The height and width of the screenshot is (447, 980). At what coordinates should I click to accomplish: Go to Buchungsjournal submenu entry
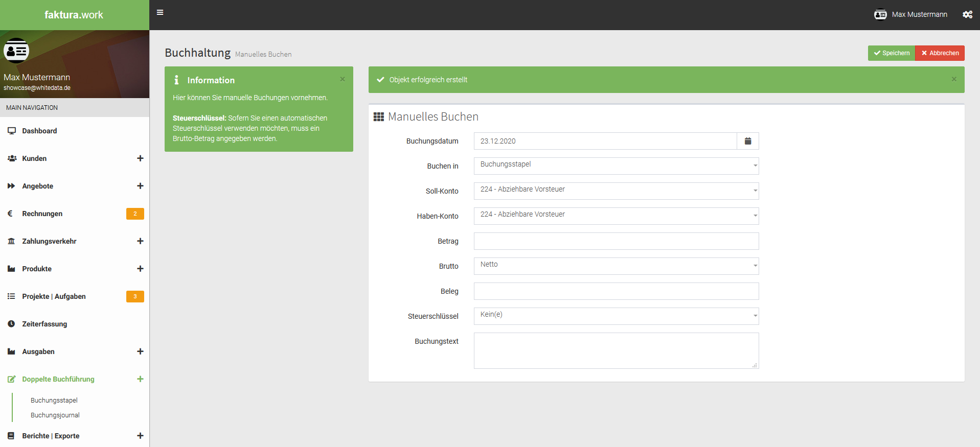[55, 415]
